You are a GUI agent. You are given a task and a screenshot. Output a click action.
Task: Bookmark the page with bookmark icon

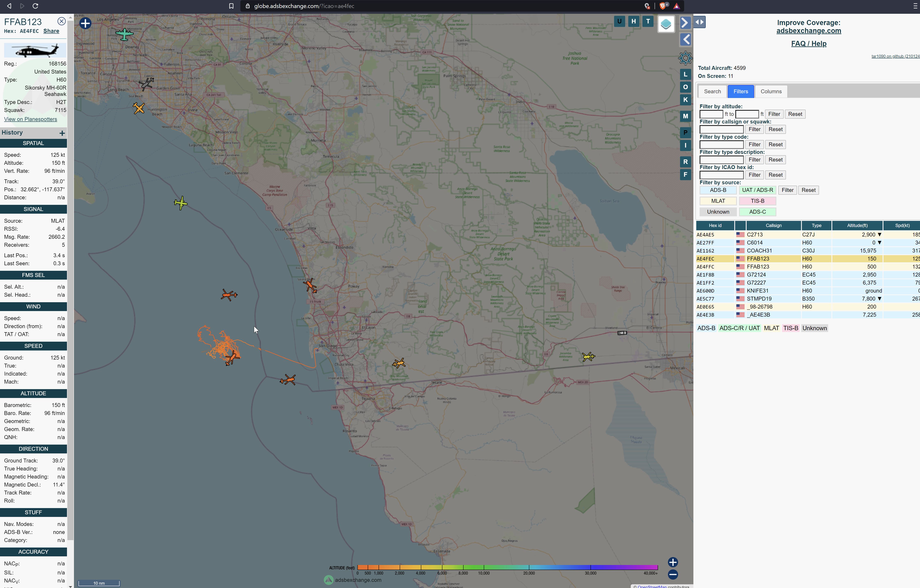pos(231,6)
